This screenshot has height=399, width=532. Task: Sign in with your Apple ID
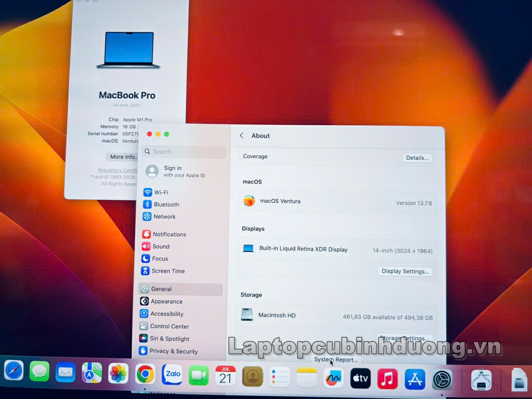184,171
